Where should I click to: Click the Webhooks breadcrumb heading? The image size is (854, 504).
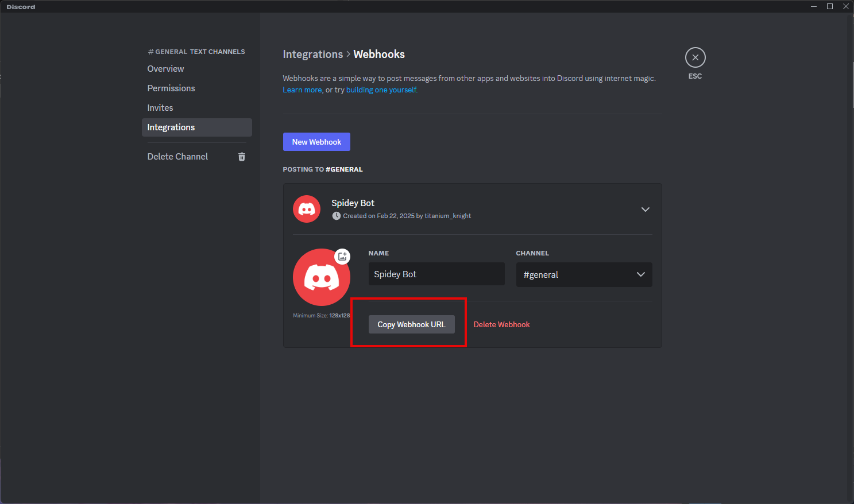tap(379, 55)
